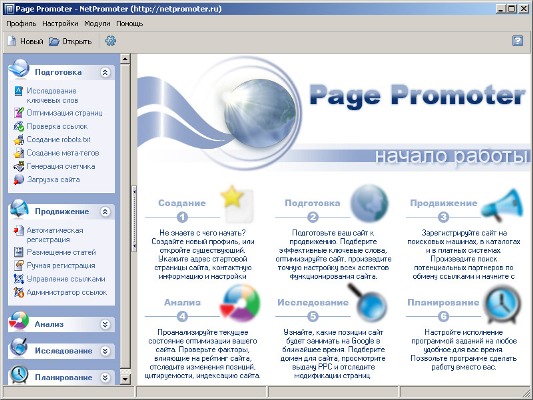The height and width of the screenshot is (400, 533).
Task: Click the Продвижение megaphone icon
Action: [x=502, y=205]
